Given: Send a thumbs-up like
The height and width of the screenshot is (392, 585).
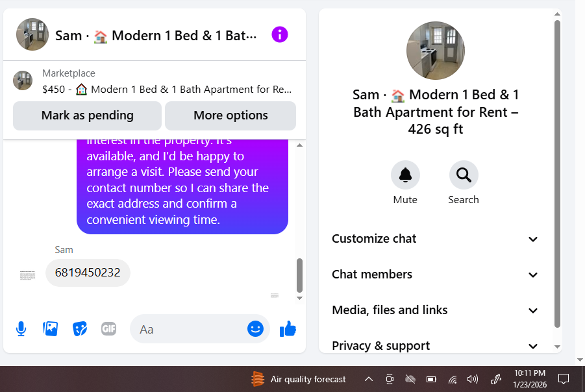Looking at the screenshot, I should click(x=288, y=328).
